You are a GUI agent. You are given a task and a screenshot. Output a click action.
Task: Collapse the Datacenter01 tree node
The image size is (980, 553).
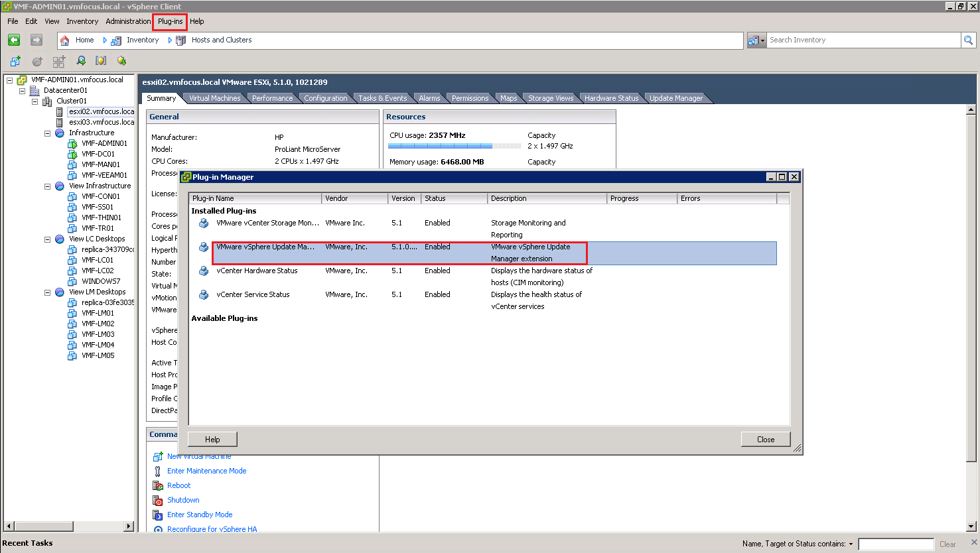pos(22,91)
